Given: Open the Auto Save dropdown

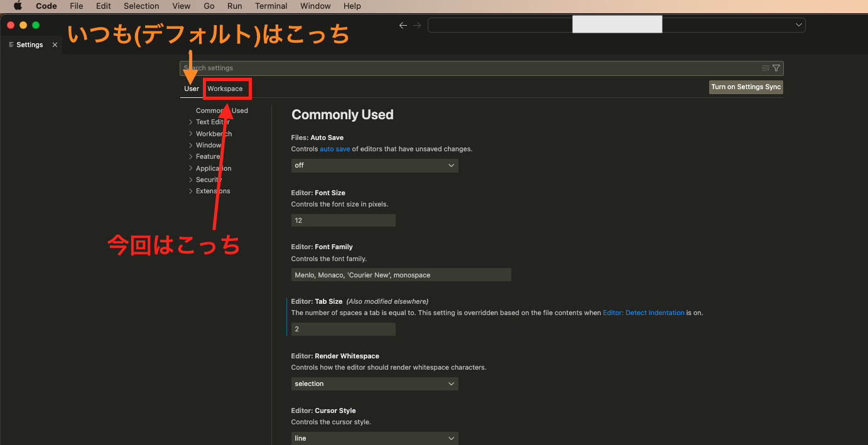Looking at the screenshot, I should (374, 165).
